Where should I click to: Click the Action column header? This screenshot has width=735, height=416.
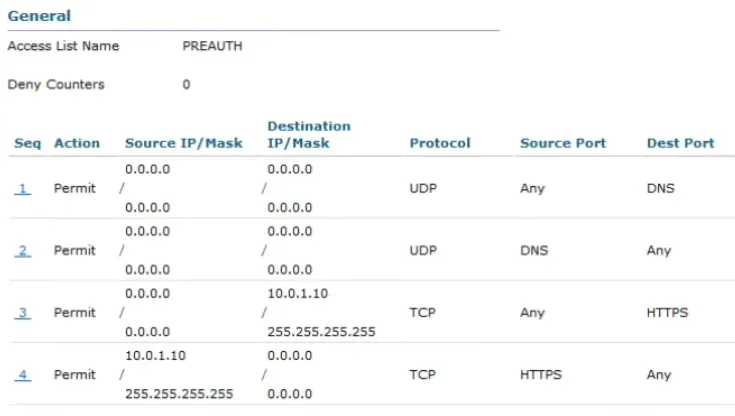[77, 143]
